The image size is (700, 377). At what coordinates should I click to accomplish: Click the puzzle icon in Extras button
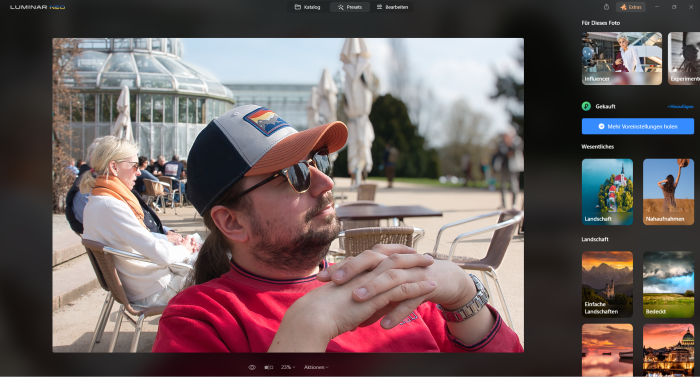click(623, 7)
